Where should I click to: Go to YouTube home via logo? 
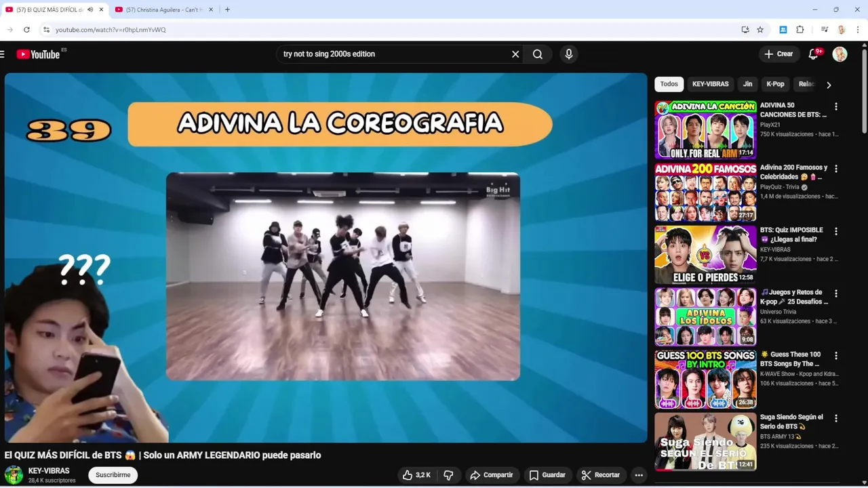point(39,54)
